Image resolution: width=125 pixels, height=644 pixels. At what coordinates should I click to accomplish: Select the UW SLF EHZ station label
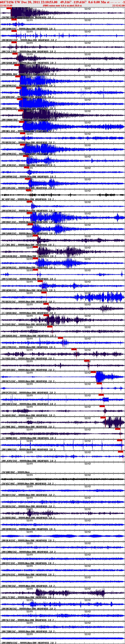[x=9, y=620]
